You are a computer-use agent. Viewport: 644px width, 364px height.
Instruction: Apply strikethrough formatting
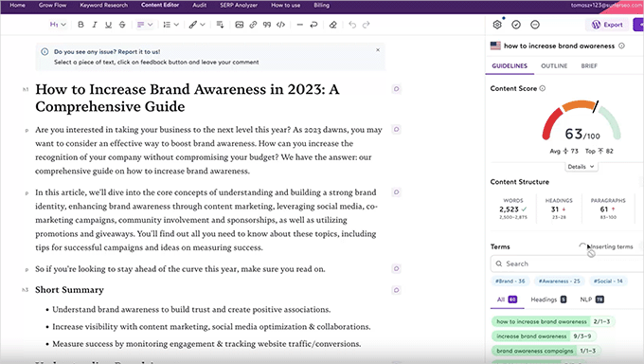click(122, 25)
